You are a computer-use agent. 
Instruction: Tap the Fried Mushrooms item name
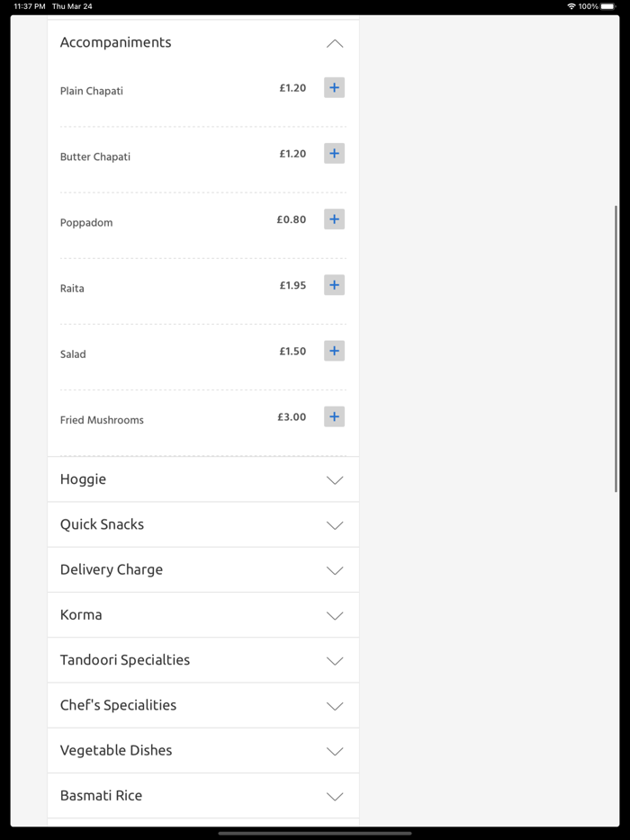[102, 420]
